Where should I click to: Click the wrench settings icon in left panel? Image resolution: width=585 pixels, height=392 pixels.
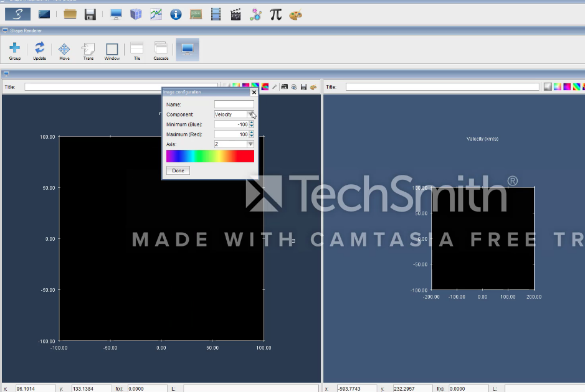click(x=275, y=87)
